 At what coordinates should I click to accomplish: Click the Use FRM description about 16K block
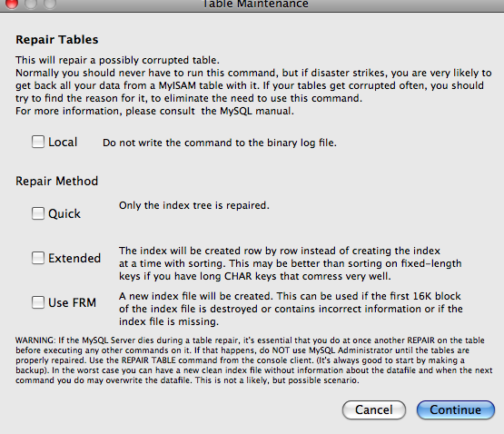pyautogui.click(x=291, y=309)
